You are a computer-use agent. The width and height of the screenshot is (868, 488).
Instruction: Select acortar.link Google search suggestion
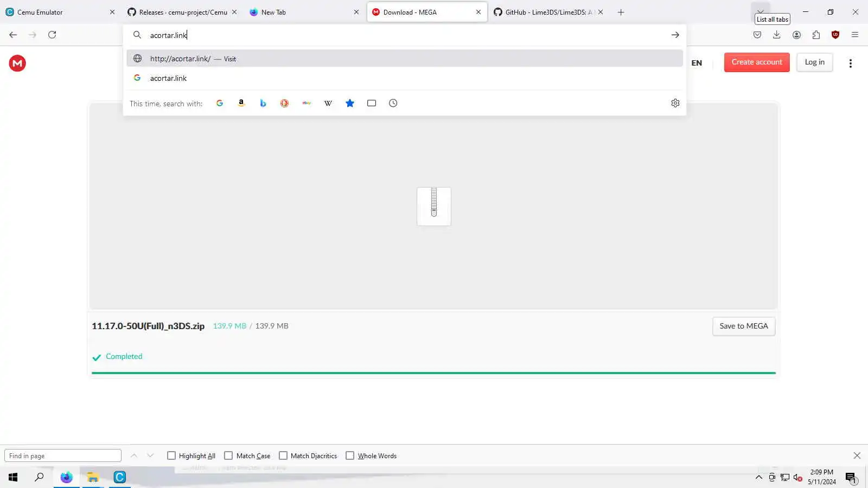point(405,78)
